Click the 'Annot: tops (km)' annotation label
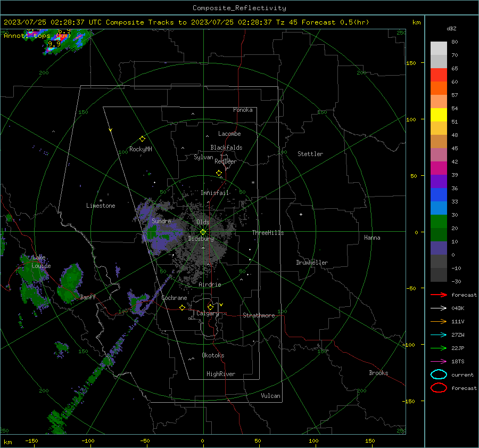This screenshot has width=479, height=448. tap(37, 36)
